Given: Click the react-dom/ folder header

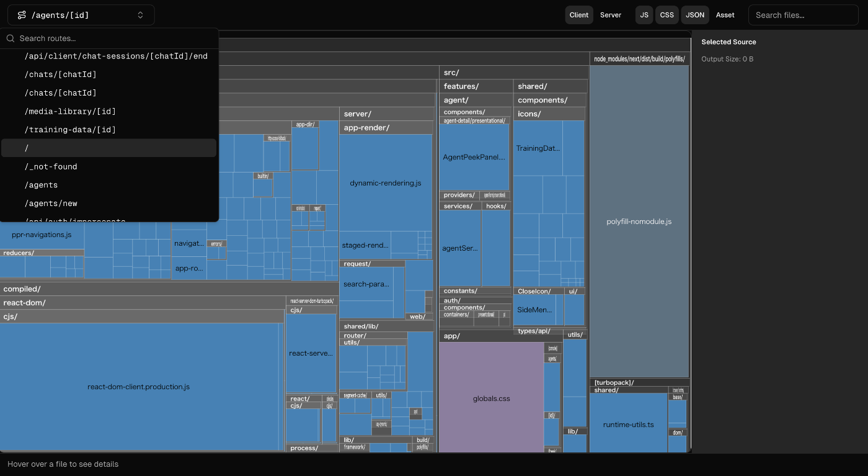Looking at the screenshot, I should point(142,303).
